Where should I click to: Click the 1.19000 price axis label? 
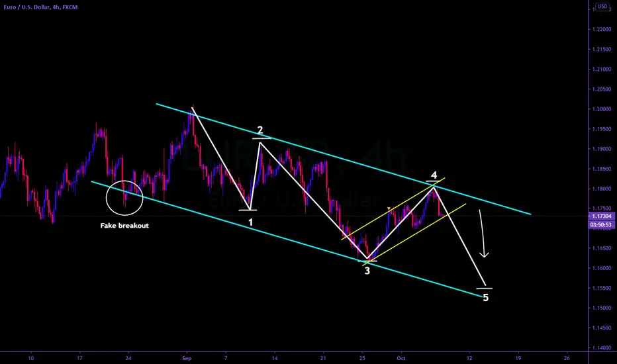[x=602, y=149]
